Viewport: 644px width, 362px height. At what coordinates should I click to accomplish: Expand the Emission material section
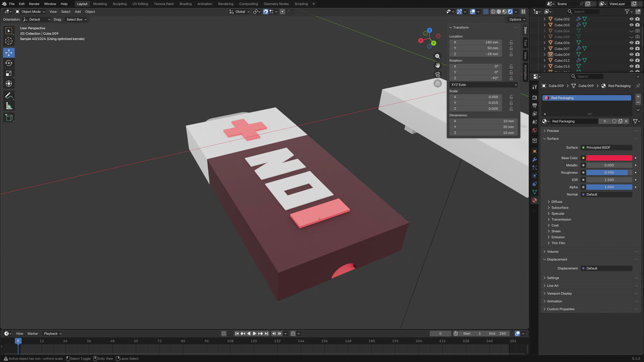[x=558, y=237]
